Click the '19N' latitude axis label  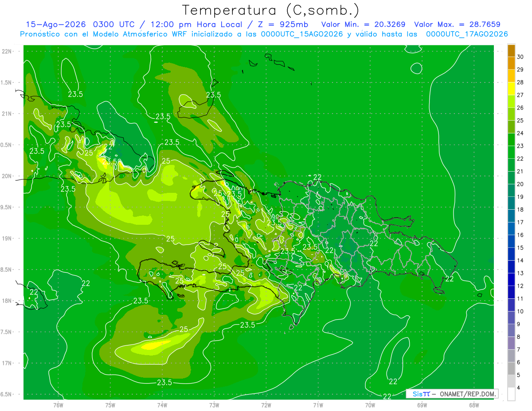(6, 239)
